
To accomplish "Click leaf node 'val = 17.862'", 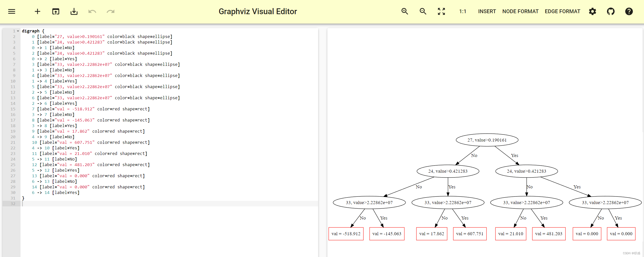I will (432, 234).
